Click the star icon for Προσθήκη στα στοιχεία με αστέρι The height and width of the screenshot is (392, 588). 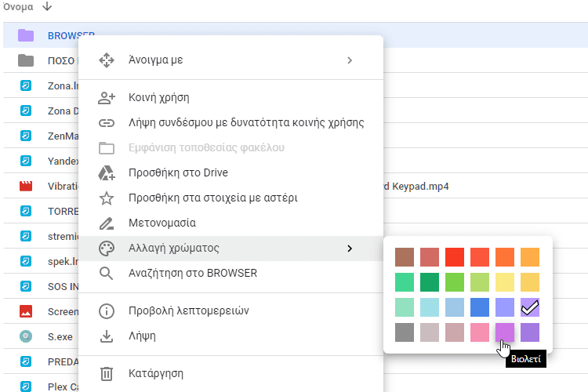pyautogui.click(x=106, y=198)
